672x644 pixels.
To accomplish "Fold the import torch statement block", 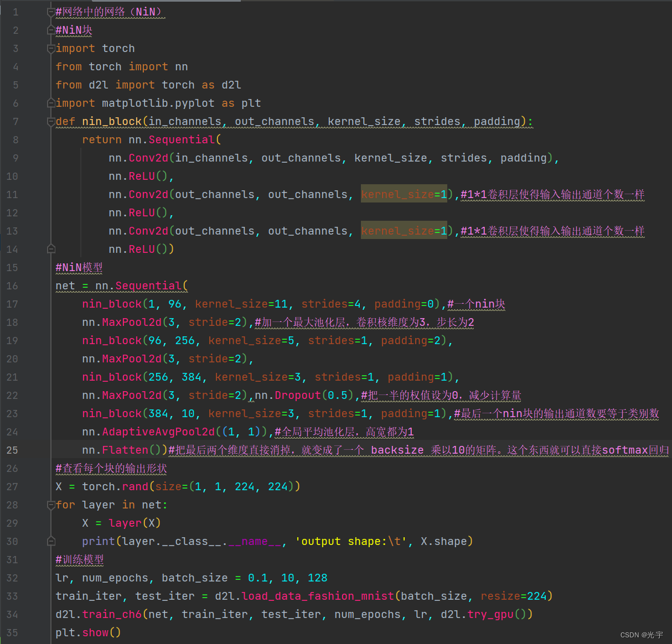I will 50,48.
